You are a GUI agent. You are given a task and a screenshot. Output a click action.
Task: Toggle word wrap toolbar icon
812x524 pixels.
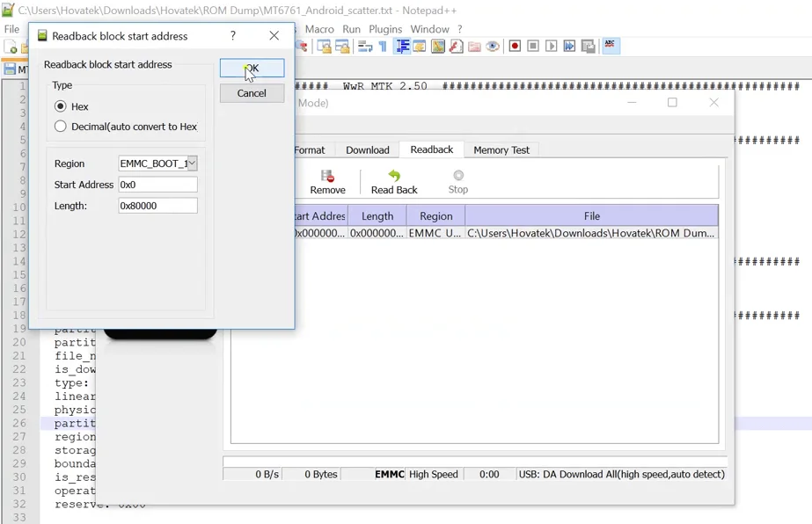(364, 47)
